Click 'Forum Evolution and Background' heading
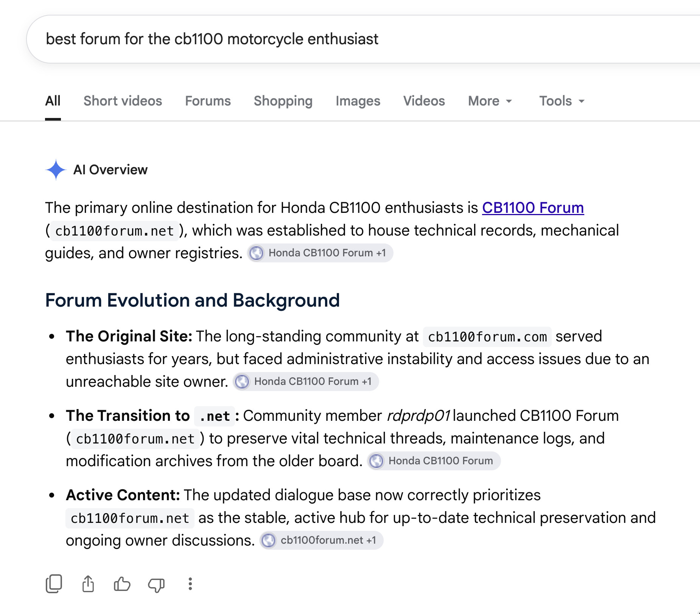This screenshot has width=700, height=614. click(192, 301)
